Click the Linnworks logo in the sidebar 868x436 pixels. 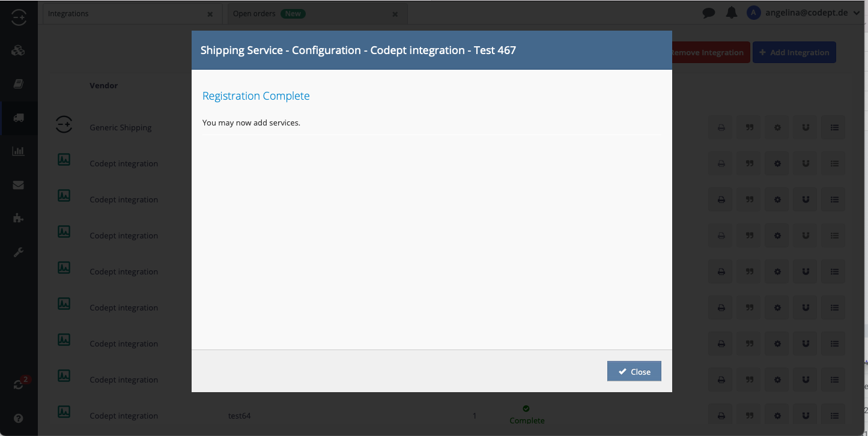tap(19, 18)
